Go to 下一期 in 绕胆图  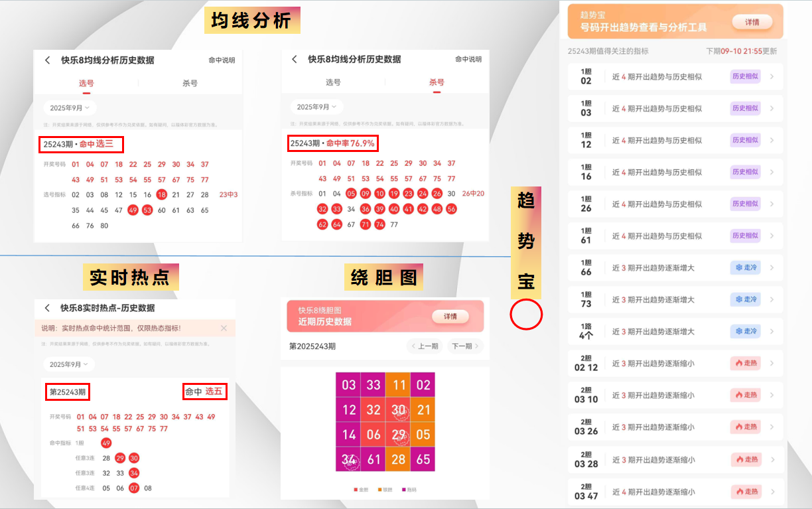(x=465, y=346)
